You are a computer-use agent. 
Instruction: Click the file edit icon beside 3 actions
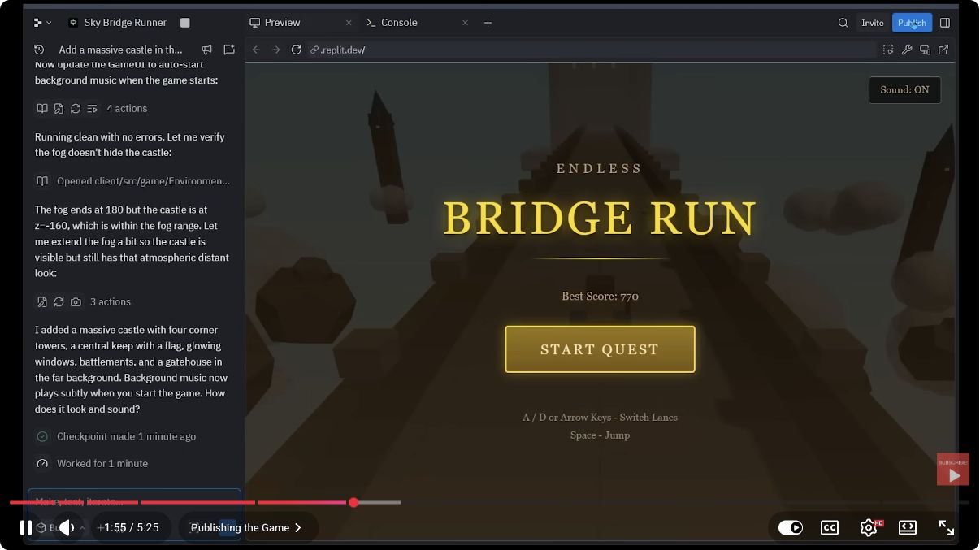[41, 301]
